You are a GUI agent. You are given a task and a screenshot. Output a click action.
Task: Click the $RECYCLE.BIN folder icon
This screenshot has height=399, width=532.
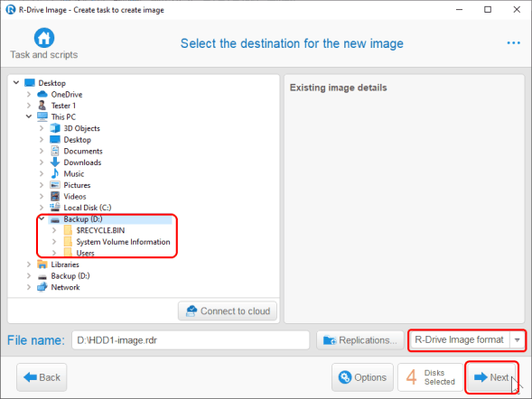coord(68,230)
